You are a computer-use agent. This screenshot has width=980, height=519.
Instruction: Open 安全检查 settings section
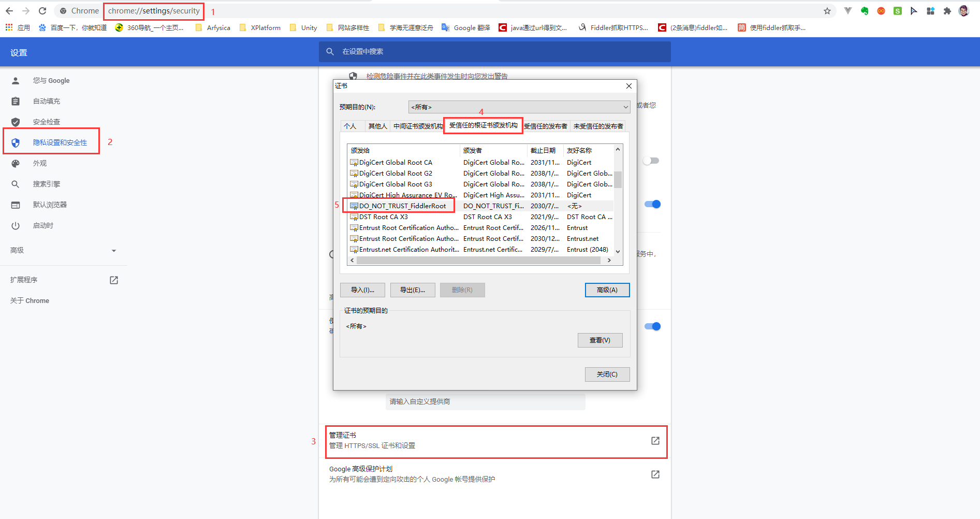[47, 122]
